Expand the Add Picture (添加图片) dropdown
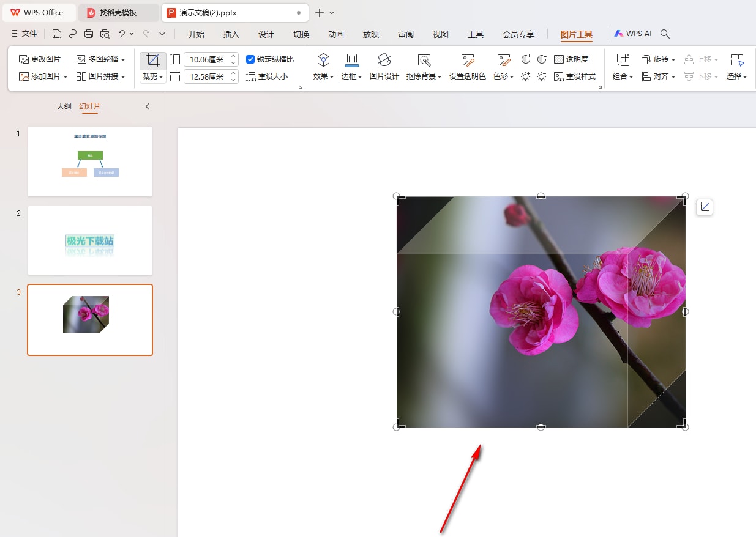 [x=65, y=77]
